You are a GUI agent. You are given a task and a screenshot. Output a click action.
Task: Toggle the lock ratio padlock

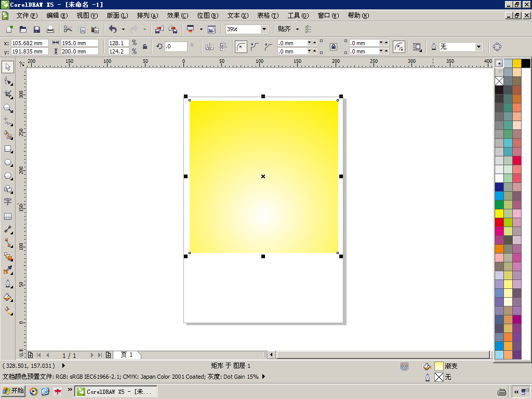point(145,47)
